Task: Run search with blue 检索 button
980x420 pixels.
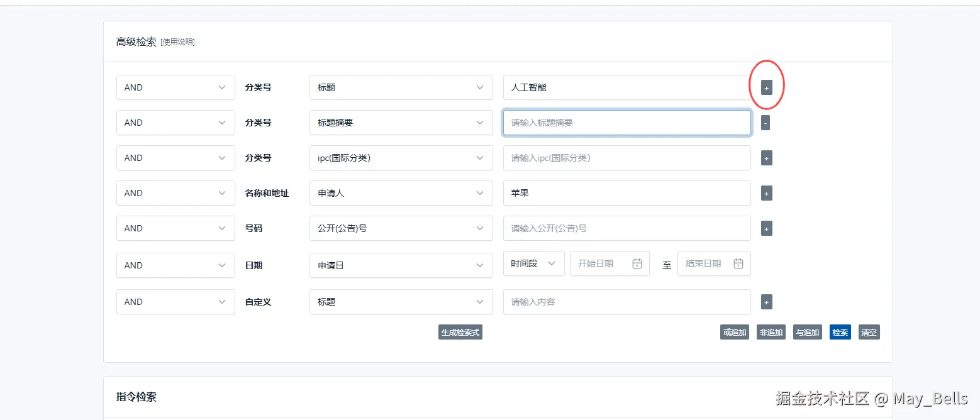Action: [840, 333]
